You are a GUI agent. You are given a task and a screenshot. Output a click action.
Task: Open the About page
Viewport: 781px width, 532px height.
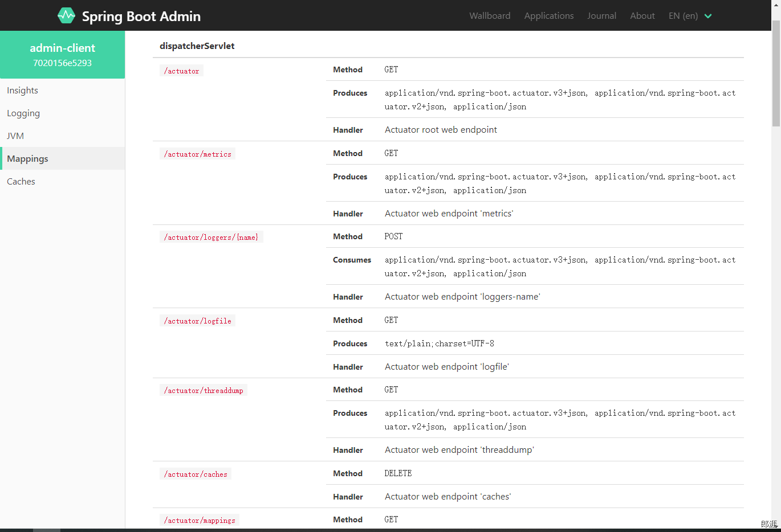pyautogui.click(x=642, y=16)
